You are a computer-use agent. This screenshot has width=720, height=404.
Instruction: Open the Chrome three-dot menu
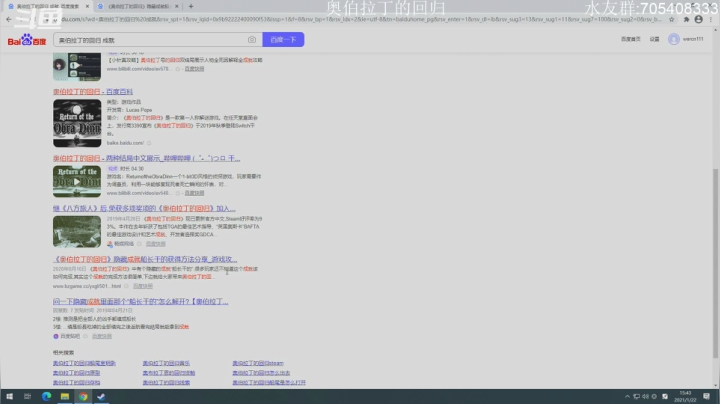(x=711, y=20)
